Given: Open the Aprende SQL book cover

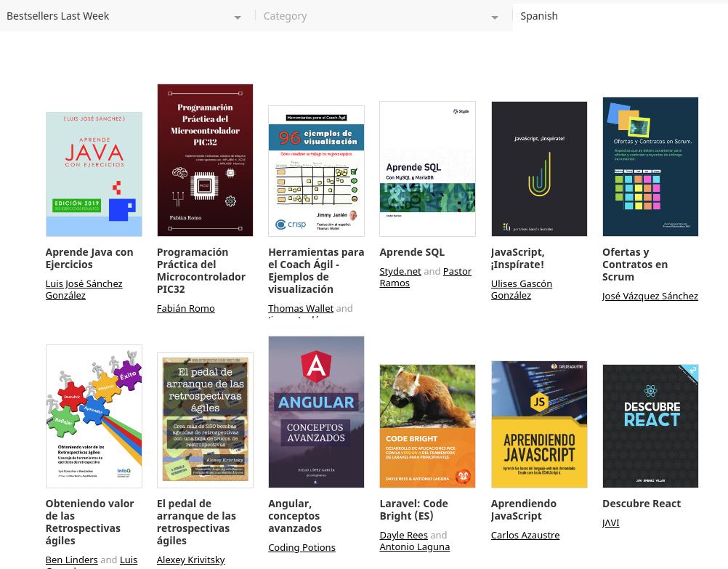Looking at the screenshot, I should pos(428,169).
